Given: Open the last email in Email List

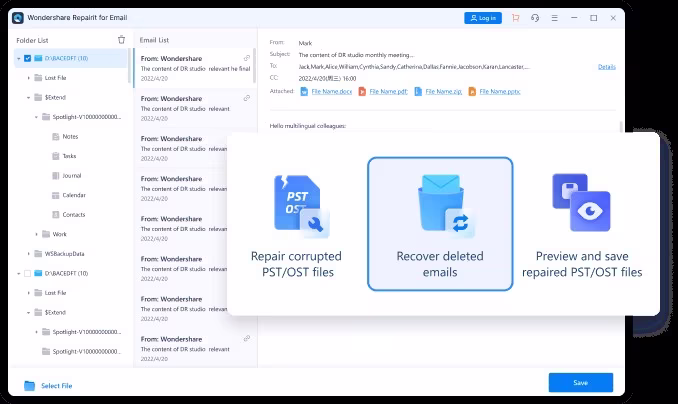Looking at the screenshot, I should [195, 348].
